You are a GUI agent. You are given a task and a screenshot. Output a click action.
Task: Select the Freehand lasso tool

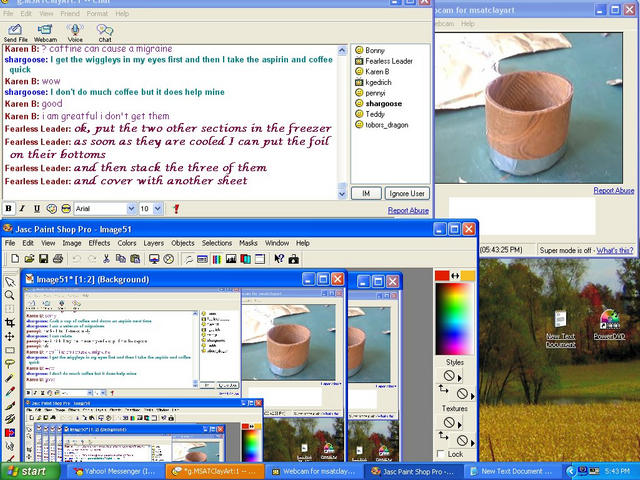[9, 364]
